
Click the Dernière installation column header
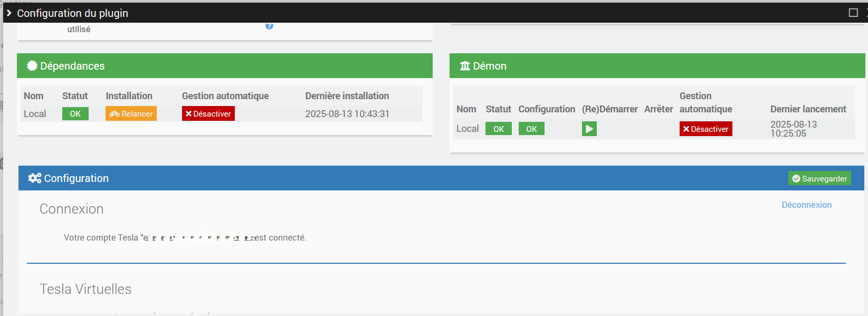(347, 96)
